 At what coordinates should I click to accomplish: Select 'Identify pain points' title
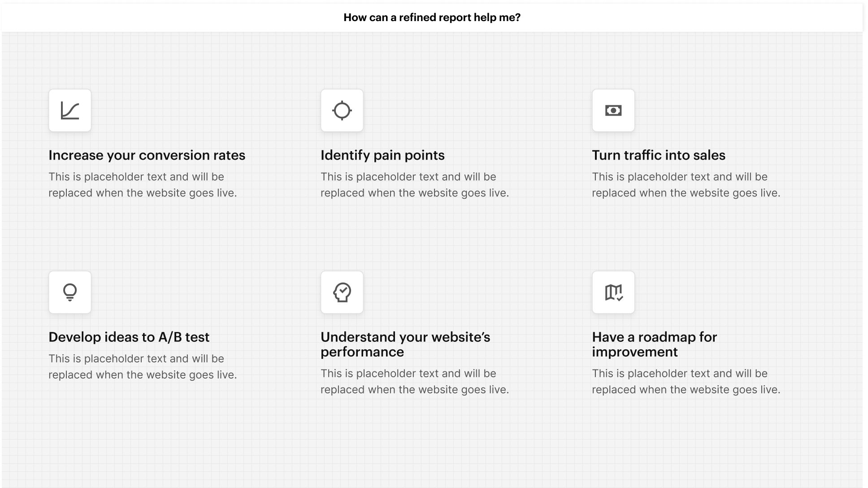pos(382,155)
